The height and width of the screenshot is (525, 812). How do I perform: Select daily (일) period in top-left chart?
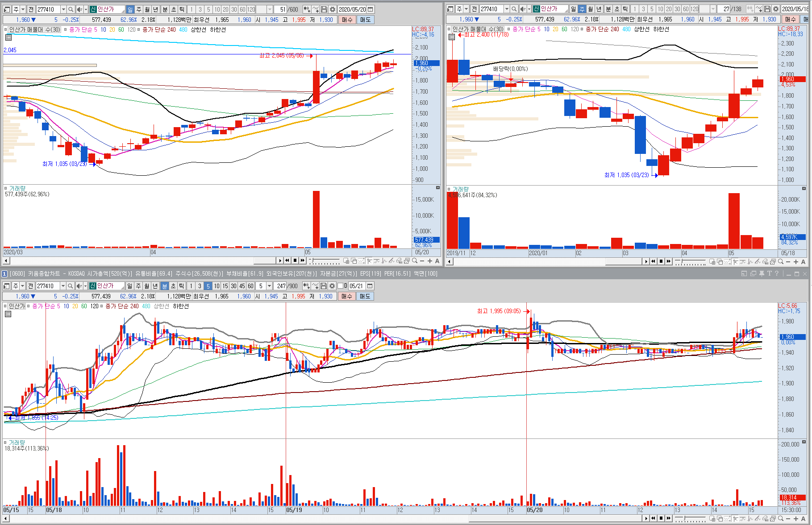point(130,9)
